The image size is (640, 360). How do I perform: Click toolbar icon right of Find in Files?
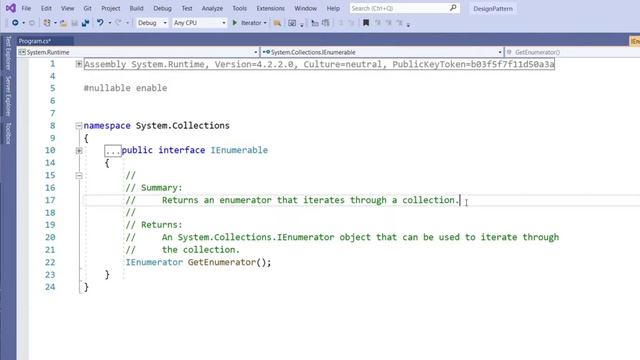[292, 23]
